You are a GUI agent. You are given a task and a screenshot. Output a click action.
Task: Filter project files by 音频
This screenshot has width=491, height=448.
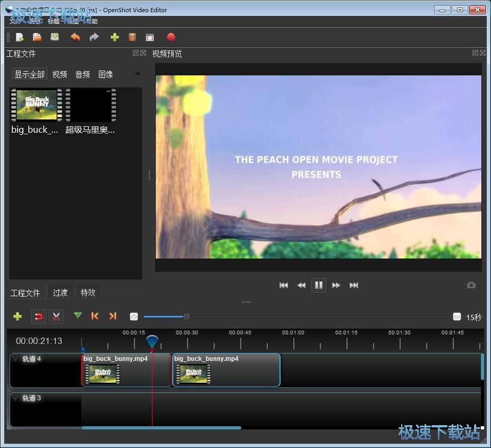pos(82,74)
